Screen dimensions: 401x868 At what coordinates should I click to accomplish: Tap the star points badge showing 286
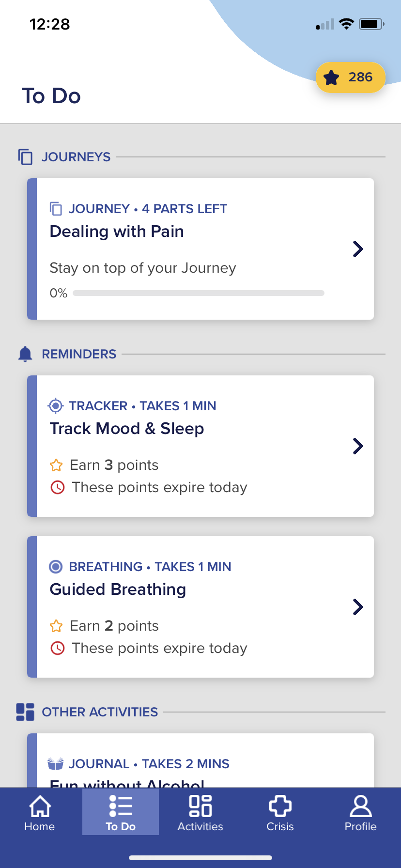[x=350, y=77]
